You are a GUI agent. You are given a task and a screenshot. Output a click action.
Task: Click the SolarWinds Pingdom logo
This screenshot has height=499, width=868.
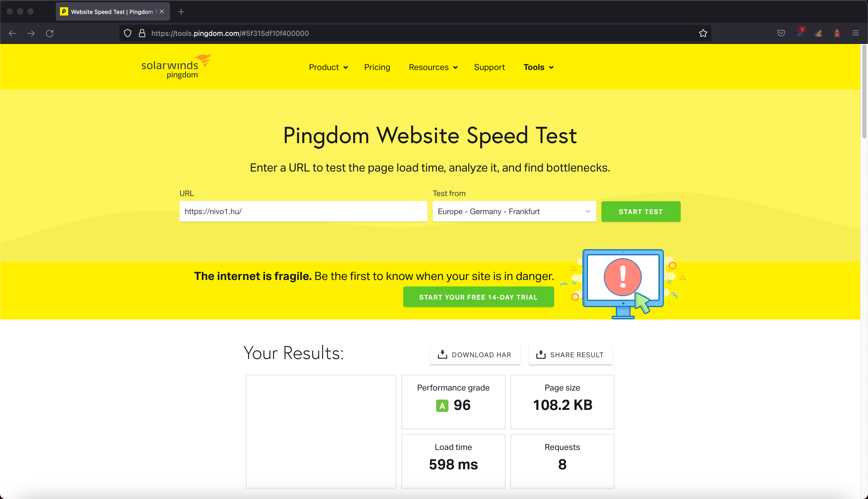[176, 66]
